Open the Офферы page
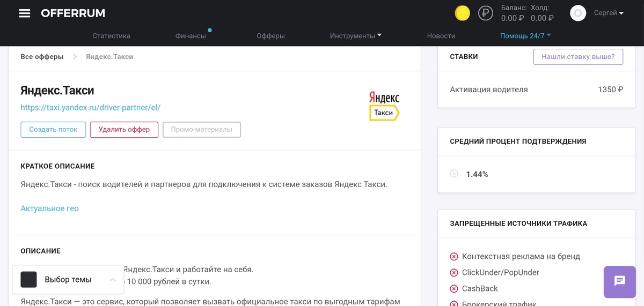Image resolution: width=644 pixels, height=306 pixels. [270, 36]
